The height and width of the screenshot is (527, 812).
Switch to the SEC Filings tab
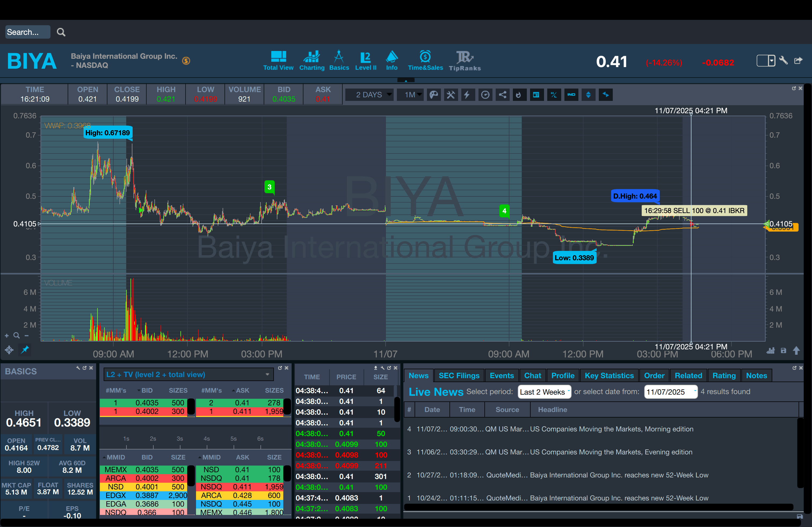(459, 376)
